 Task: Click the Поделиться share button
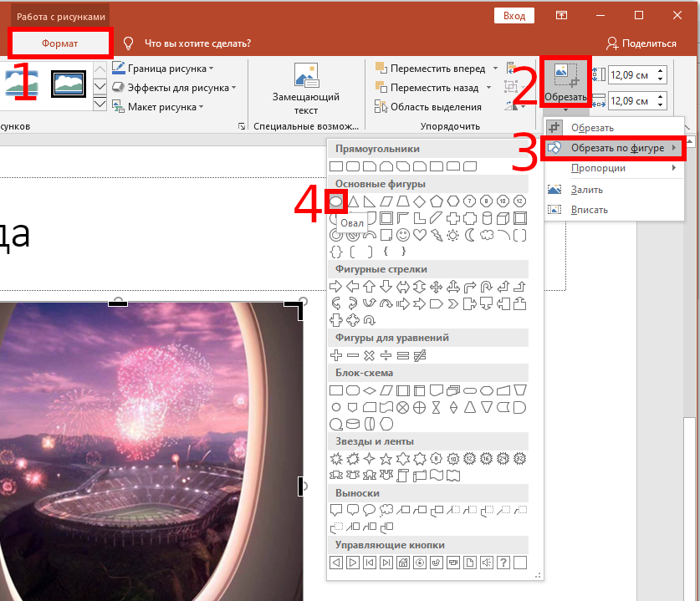tap(641, 43)
